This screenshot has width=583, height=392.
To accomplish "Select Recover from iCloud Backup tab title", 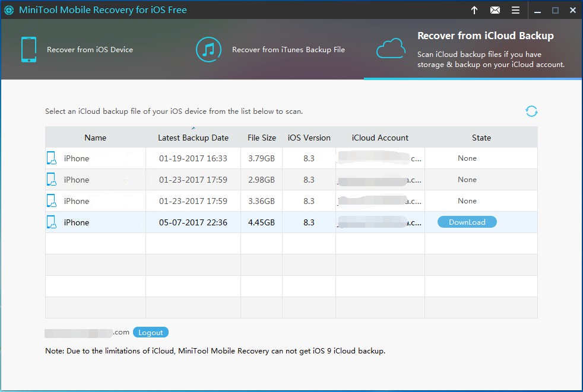I will 485,36.
